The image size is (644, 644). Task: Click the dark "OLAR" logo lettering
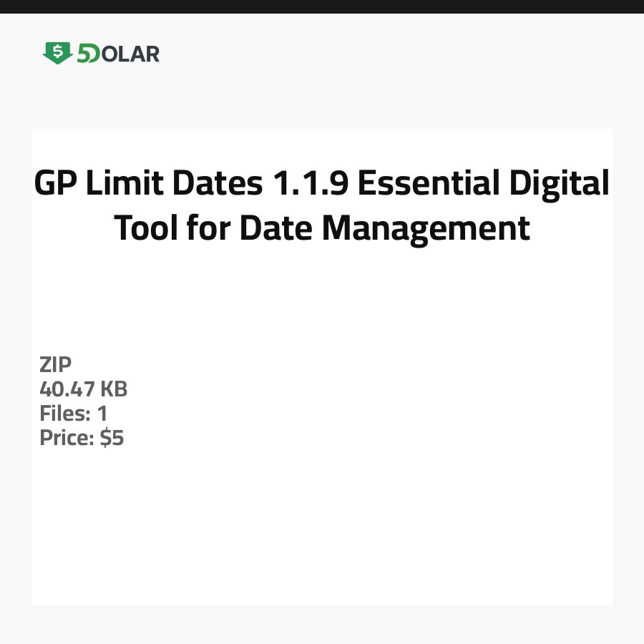point(131,54)
